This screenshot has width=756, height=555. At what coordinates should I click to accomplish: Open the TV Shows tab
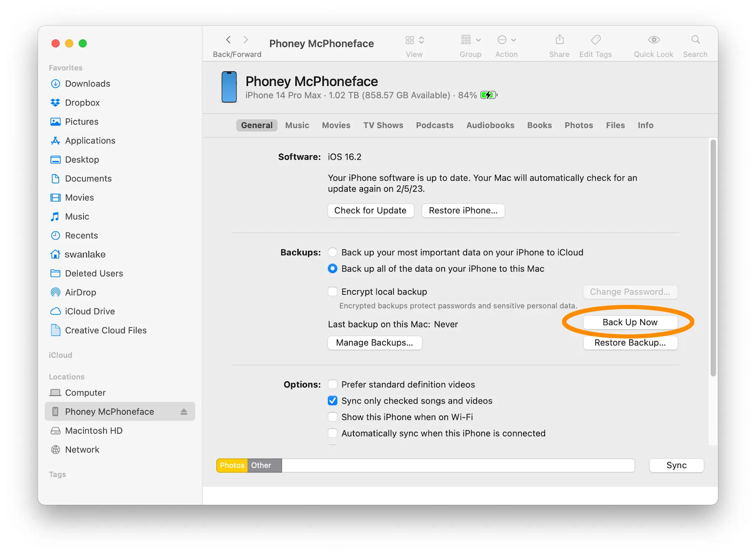[x=383, y=125]
